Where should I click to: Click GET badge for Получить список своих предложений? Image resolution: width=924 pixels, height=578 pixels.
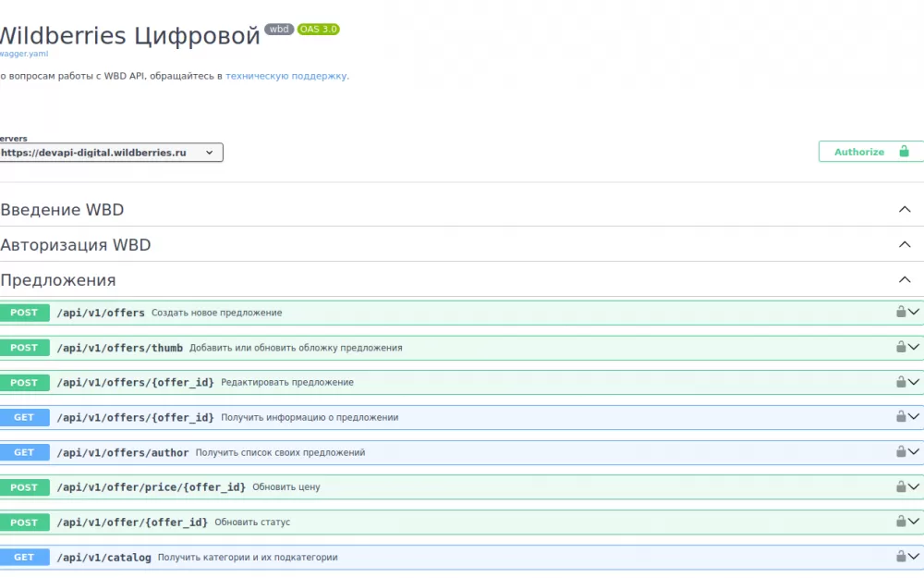tap(25, 452)
